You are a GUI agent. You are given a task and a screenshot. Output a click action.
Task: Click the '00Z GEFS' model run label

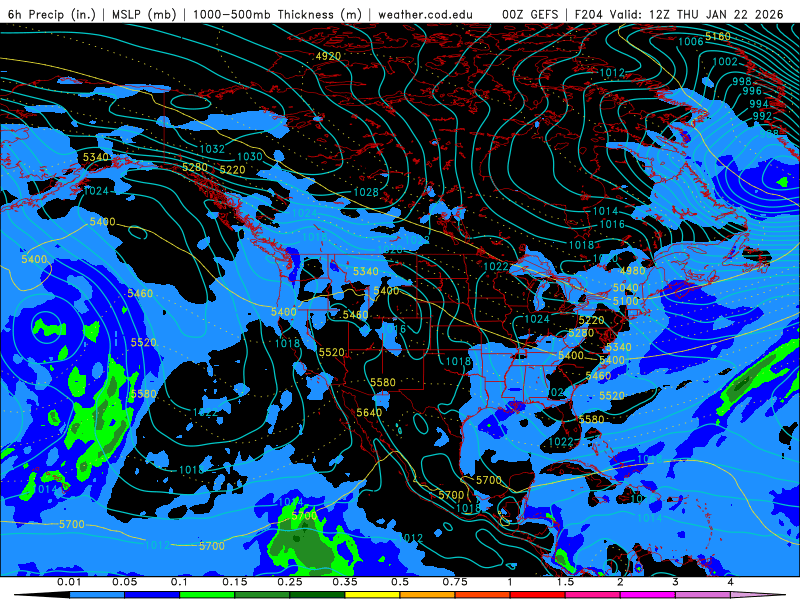tap(530, 14)
